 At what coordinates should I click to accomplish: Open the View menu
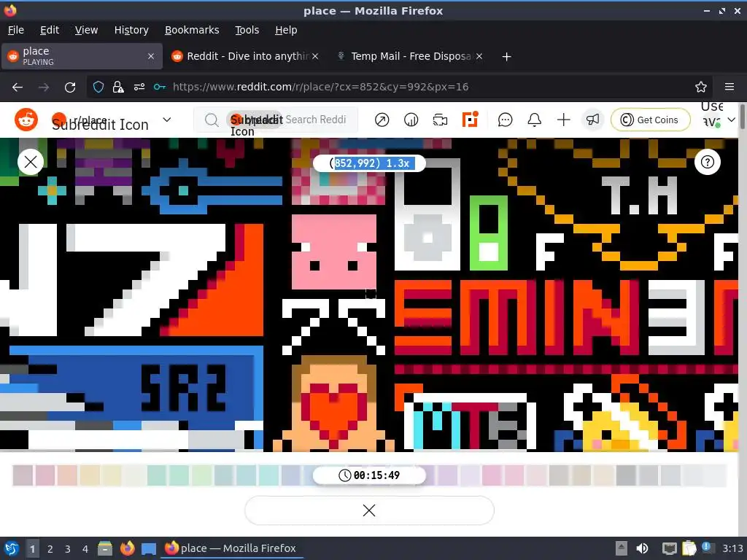tap(86, 30)
